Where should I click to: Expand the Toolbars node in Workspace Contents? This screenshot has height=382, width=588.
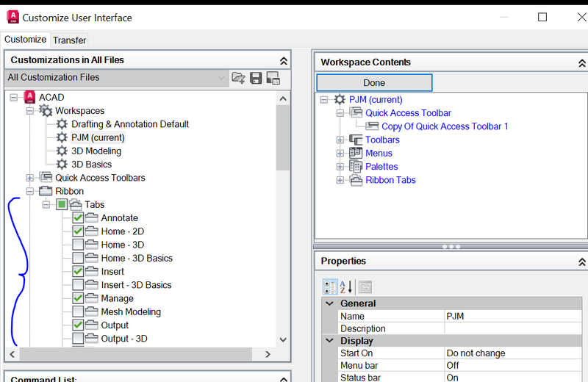pyautogui.click(x=340, y=140)
